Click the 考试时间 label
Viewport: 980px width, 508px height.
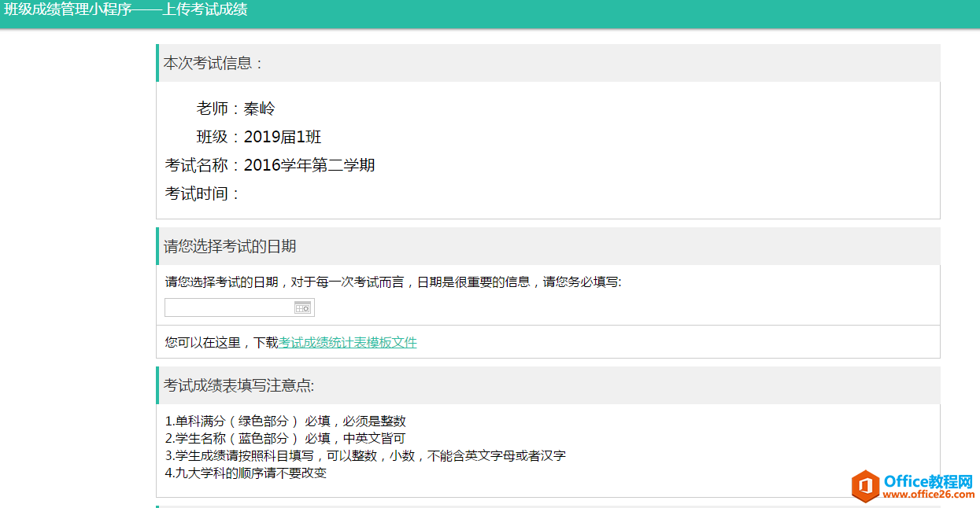point(202,194)
